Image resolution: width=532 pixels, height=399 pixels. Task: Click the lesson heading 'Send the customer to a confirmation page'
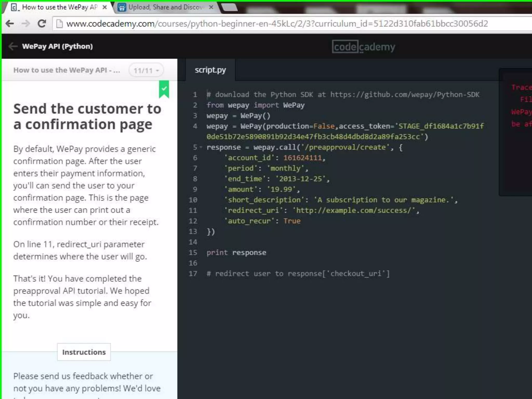point(87,116)
